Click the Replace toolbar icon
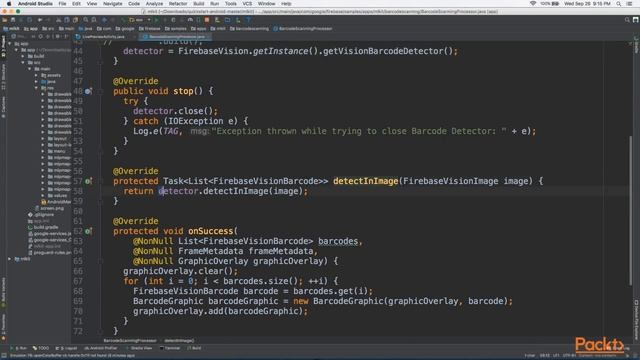This screenshot has width=640, height=360. (x=94, y=20)
